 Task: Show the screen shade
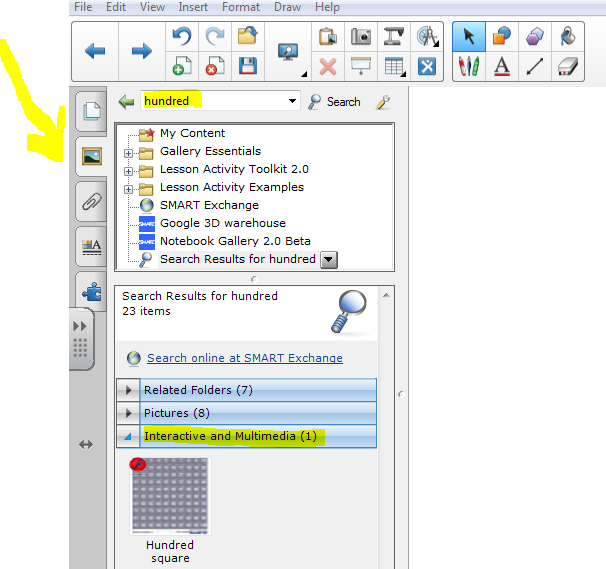point(361,66)
